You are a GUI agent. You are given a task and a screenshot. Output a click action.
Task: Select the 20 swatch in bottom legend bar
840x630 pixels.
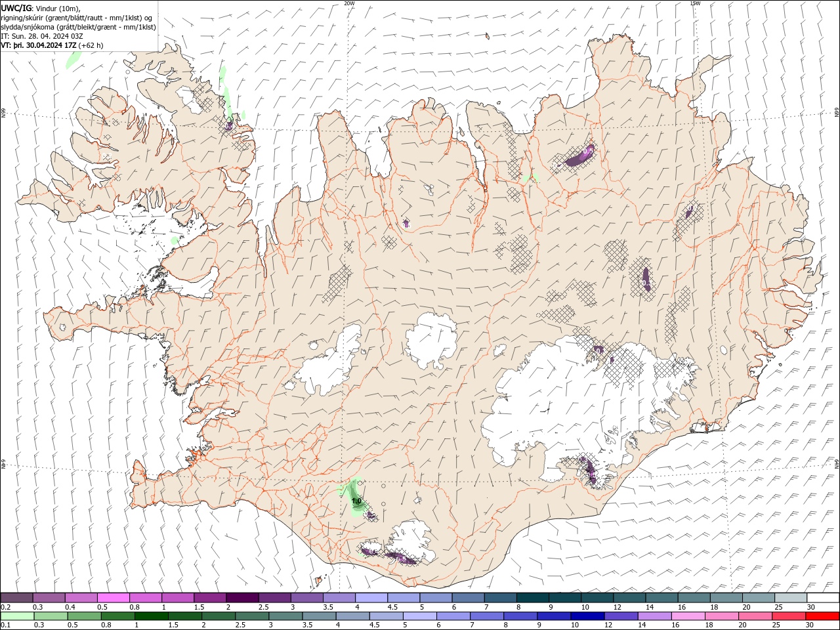pyautogui.click(x=755, y=616)
